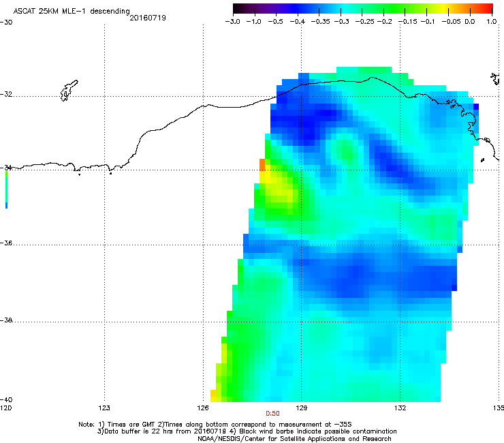Click the NOAA/NESDIS credit line
This screenshot has width=504, height=443.
[x=294, y=439]
